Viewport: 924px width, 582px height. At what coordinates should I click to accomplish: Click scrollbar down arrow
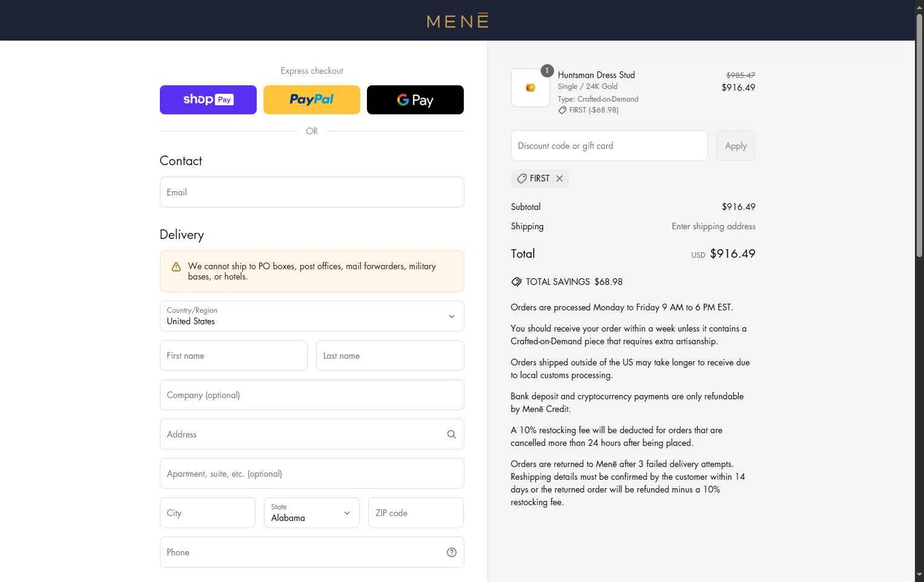pyautogui.click(x=919, y=575)
